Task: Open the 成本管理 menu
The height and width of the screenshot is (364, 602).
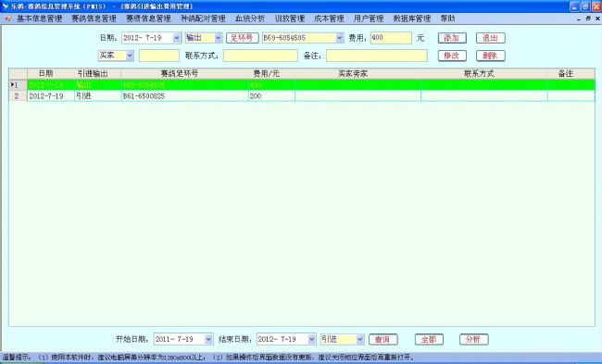Action: click(x=329, y=19)
